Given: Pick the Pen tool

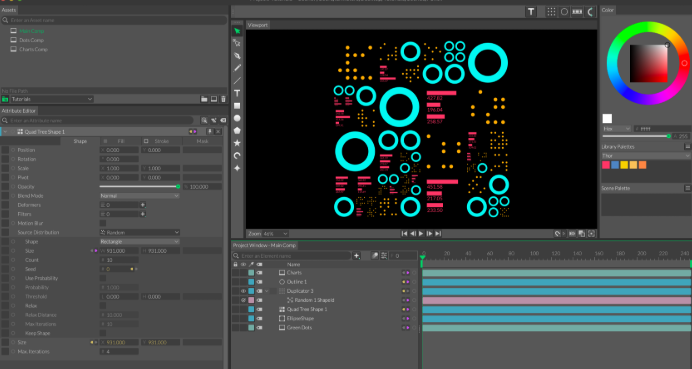Looking at the screenshot, I should pyautogui.click(x=237, y=56).
